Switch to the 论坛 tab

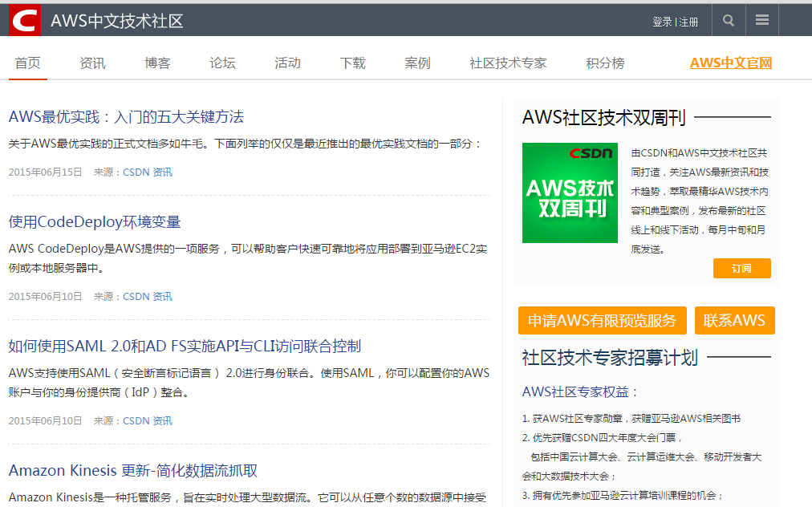223,63
